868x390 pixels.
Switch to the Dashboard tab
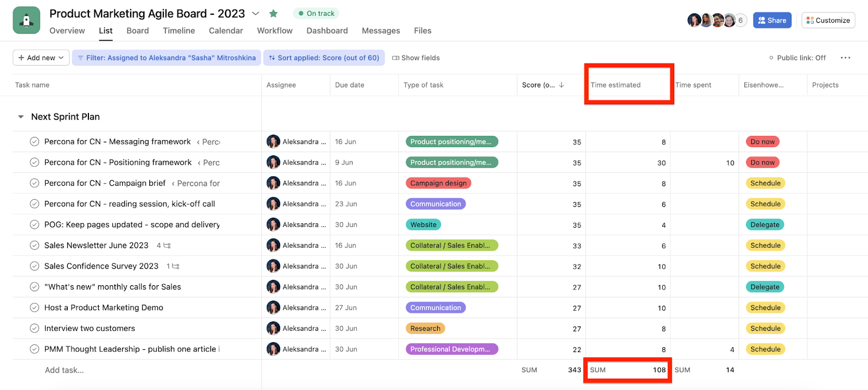(327, 30)
